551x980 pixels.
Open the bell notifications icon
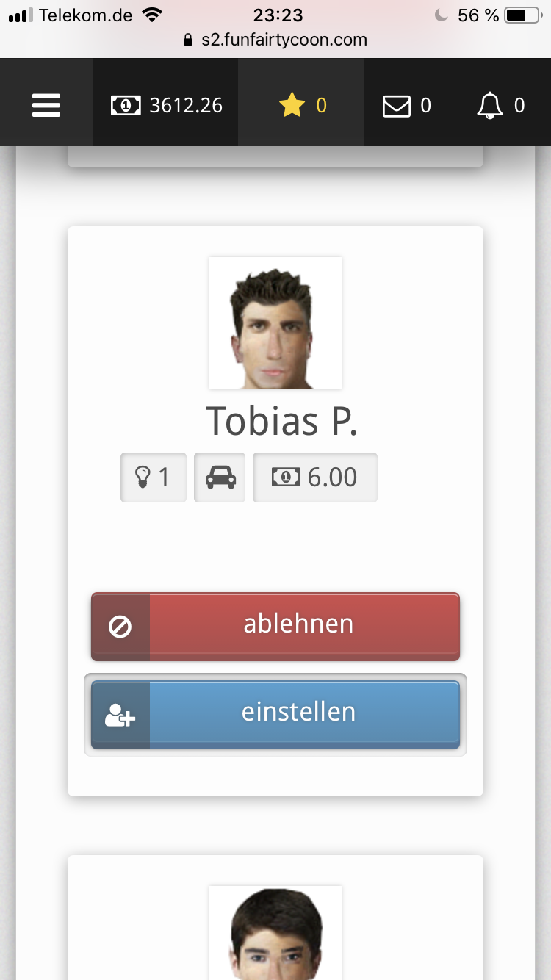[490, 107]
